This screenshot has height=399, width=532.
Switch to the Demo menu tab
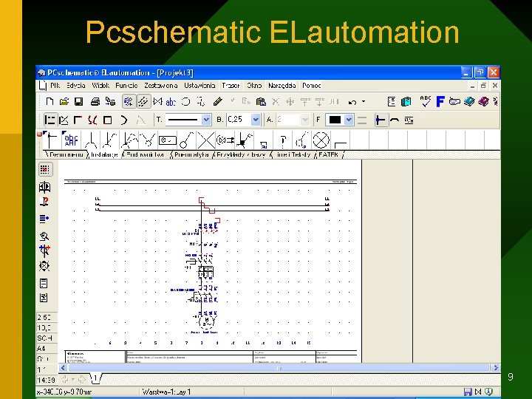[x=66, y=154]
